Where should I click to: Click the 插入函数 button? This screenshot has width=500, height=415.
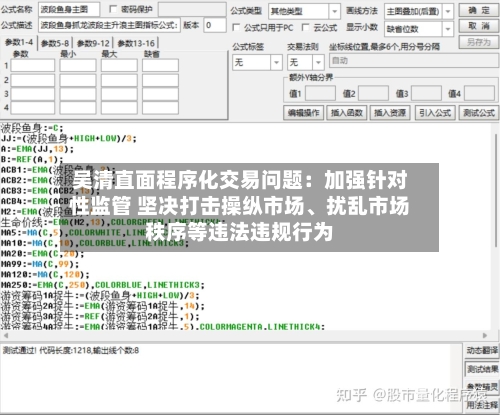click(x=347, y=113)
